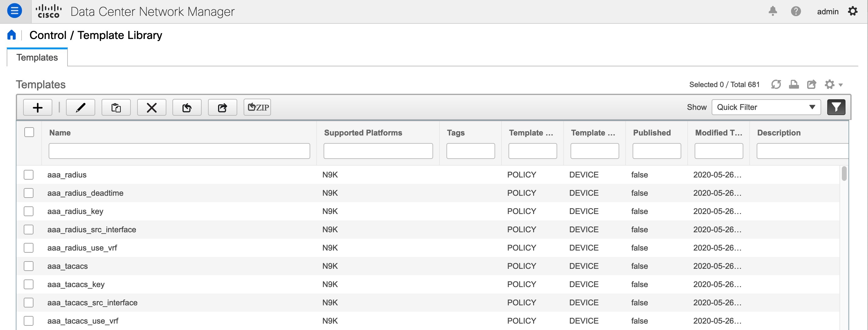
Task: Select the Edit template pencil icon
Action: click(80, 107)
